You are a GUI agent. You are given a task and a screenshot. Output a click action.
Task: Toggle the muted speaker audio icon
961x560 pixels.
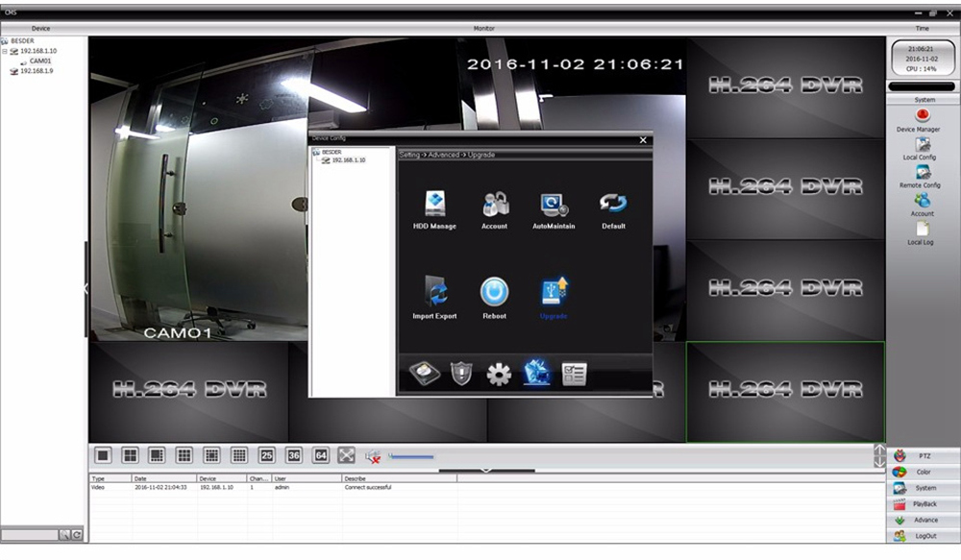coord(373,456)
